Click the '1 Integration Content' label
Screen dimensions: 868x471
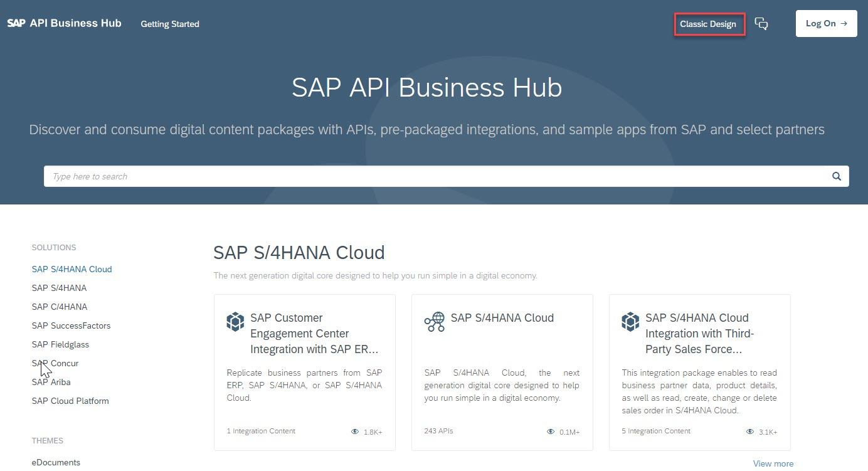click(x=261, y=431)
